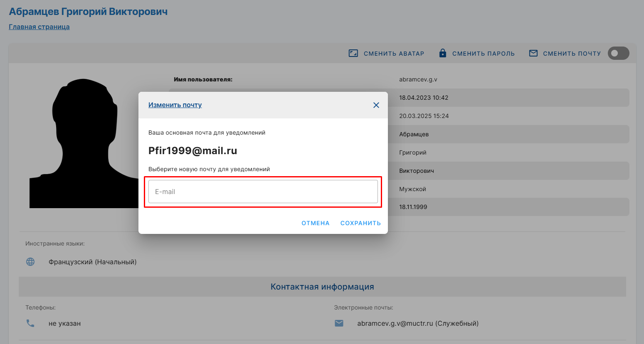Image resolution: width=644 pixels, height=344 pixels.
Task: Click the globe icon near Французский
Action: (x=30, y=262)
